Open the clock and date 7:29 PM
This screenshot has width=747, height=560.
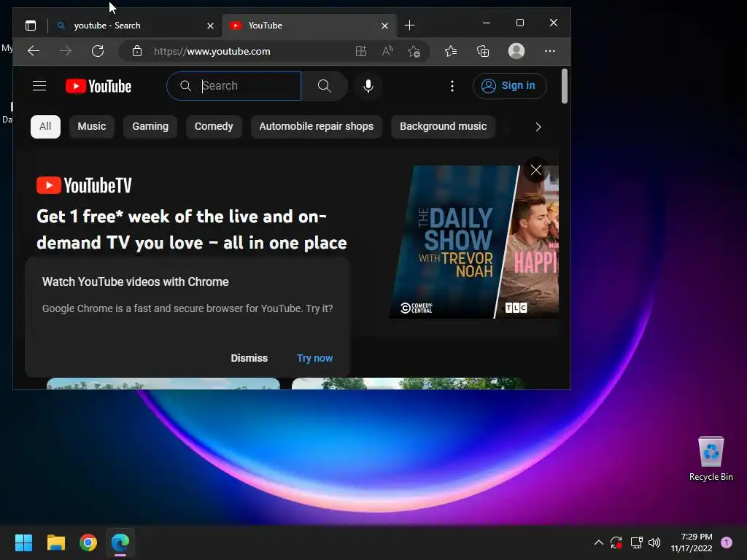[x=692, y=542]
